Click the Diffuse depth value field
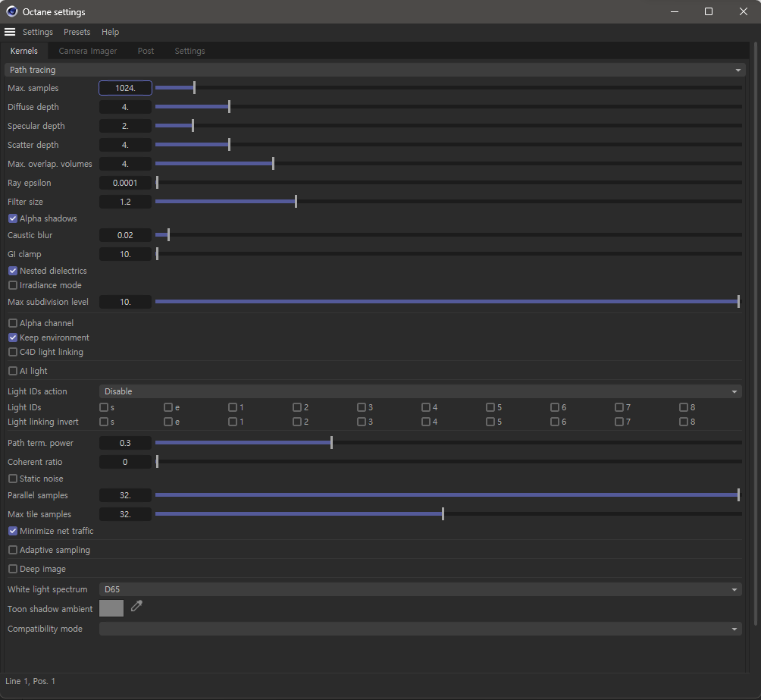 (x=125, y=107)
